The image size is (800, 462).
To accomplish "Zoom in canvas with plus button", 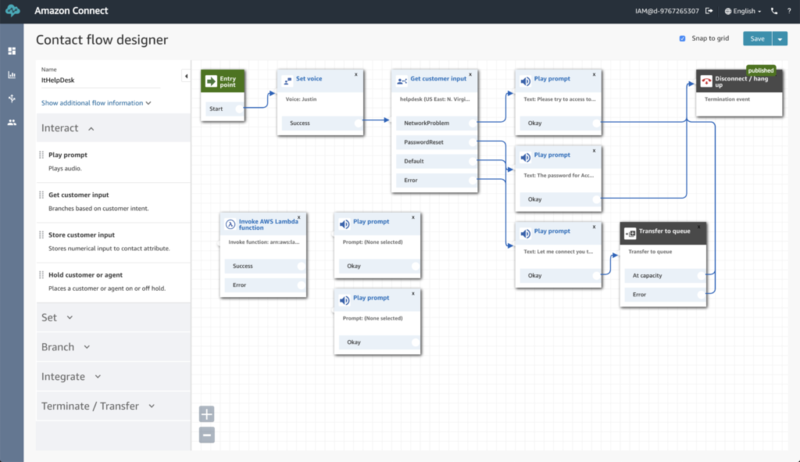I will [x=207, y=414].
